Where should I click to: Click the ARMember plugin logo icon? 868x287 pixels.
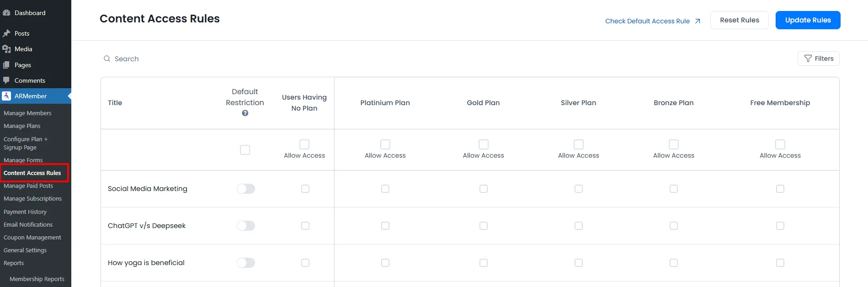coord(6,96)
